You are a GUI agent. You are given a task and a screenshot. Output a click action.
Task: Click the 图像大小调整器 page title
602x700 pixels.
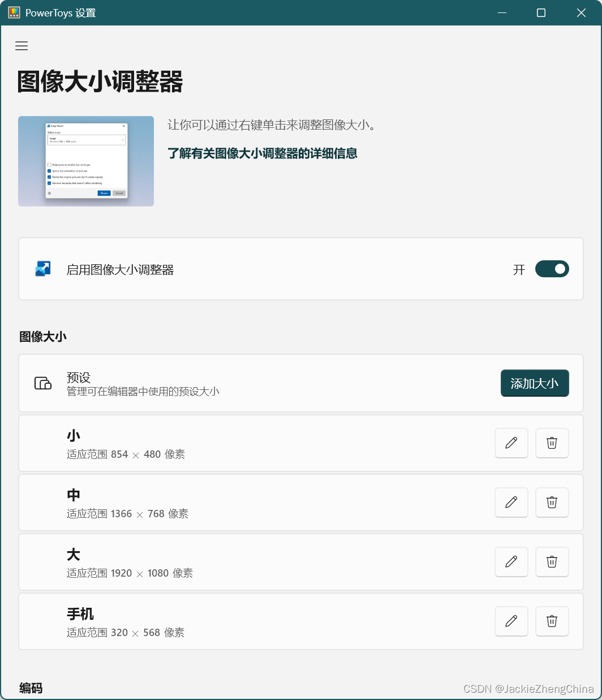point(100,81)
